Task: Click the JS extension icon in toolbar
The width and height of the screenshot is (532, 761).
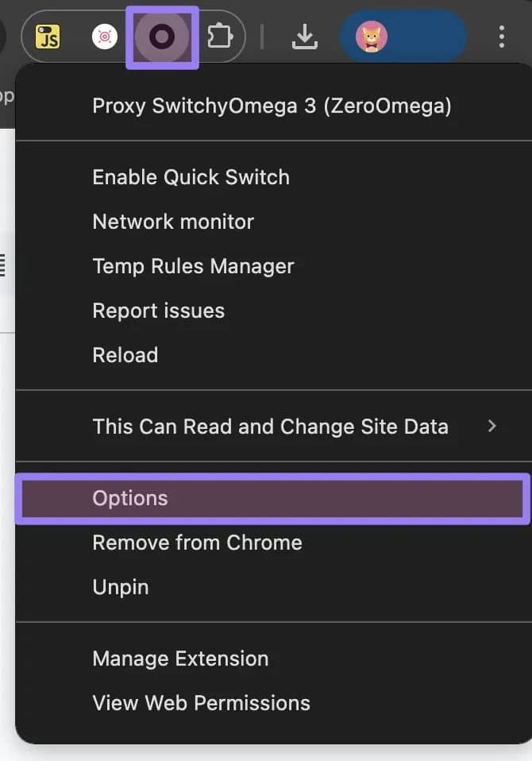Action: pos(48,37)
